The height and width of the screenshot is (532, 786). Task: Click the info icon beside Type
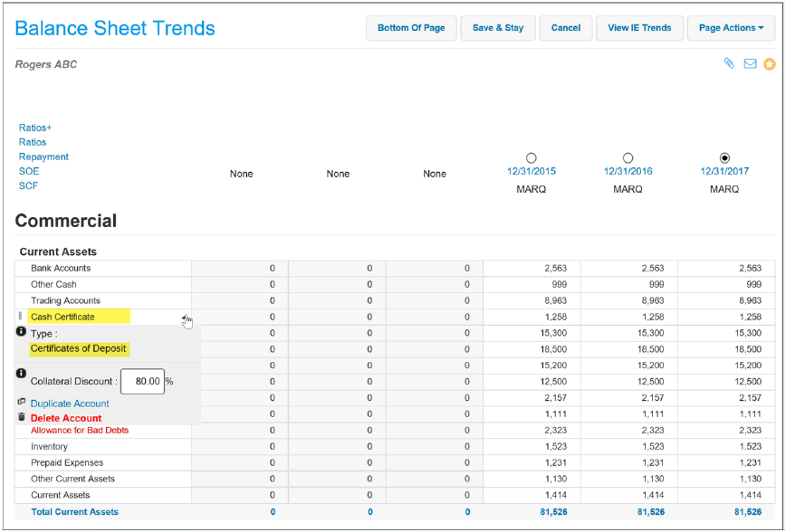(x=21, y=332)
